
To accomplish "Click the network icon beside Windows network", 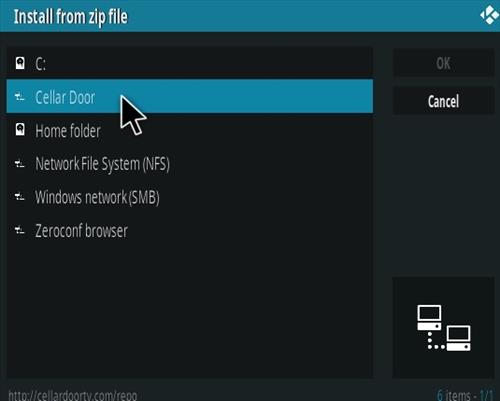I will (x=20, y=197).
